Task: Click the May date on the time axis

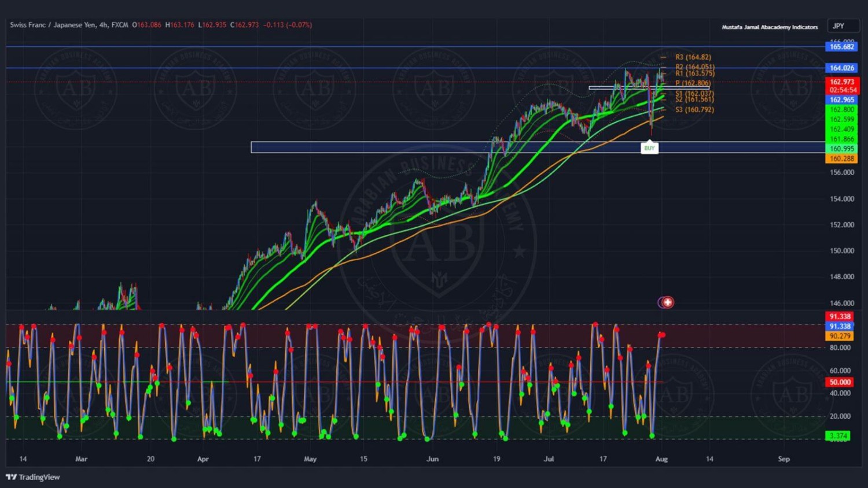Action: pyautogui.click(x=310, y=459)
